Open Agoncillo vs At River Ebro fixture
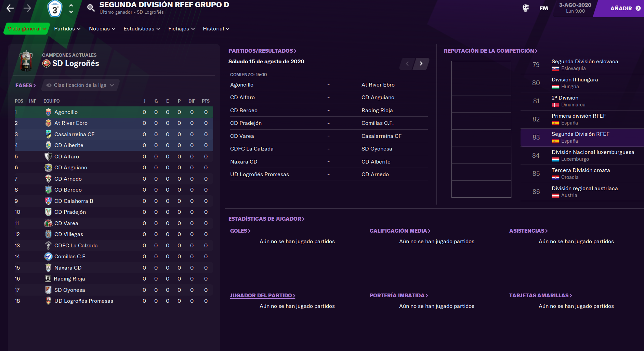This screenshot has height=351, width=644. click(329, 85)
